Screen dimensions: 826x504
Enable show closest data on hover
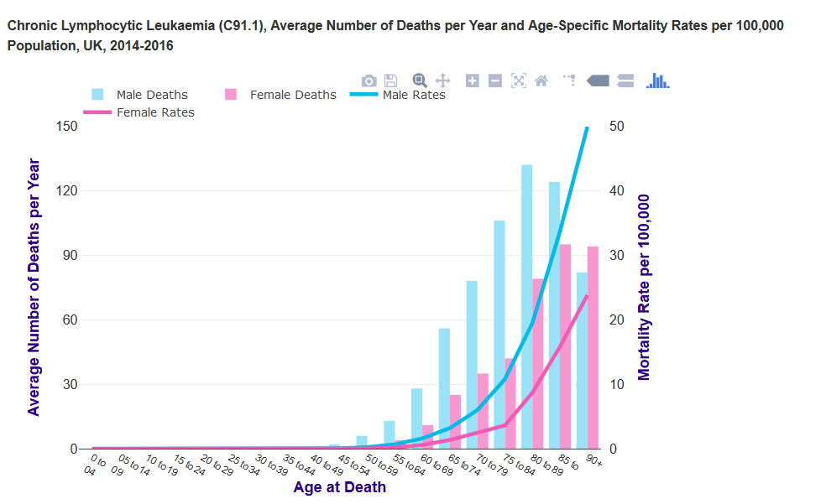click(597, 81)
